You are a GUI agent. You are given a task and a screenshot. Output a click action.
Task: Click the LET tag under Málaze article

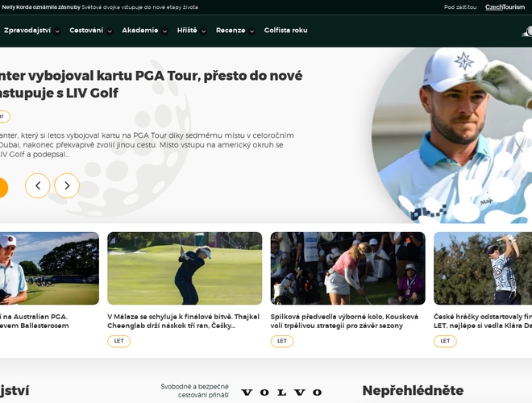pyautogui.click(x=118, y=341)
